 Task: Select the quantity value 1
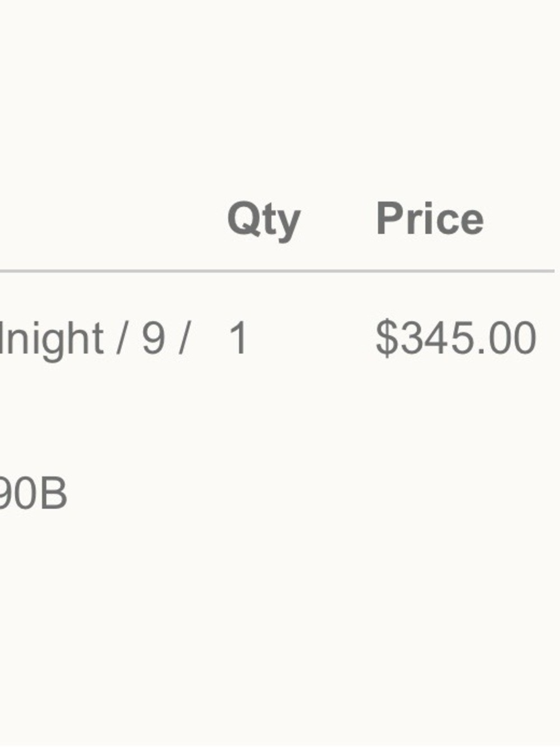click(238, 338)
